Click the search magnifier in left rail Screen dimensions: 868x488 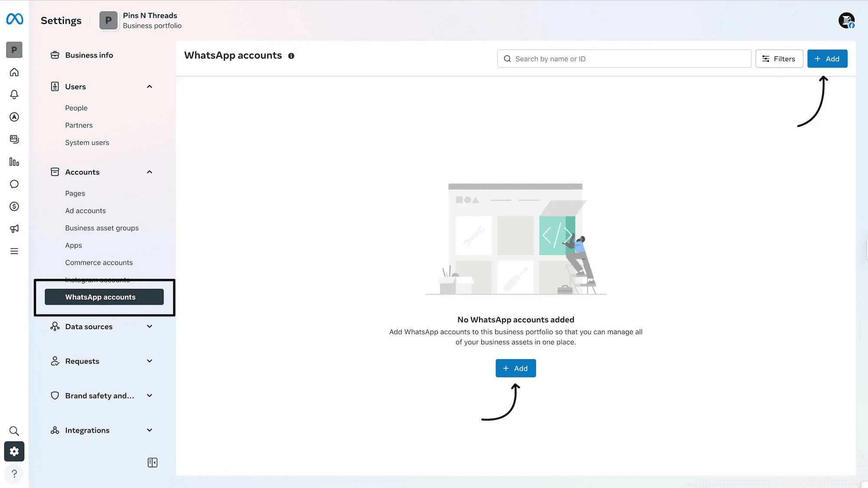14,431
